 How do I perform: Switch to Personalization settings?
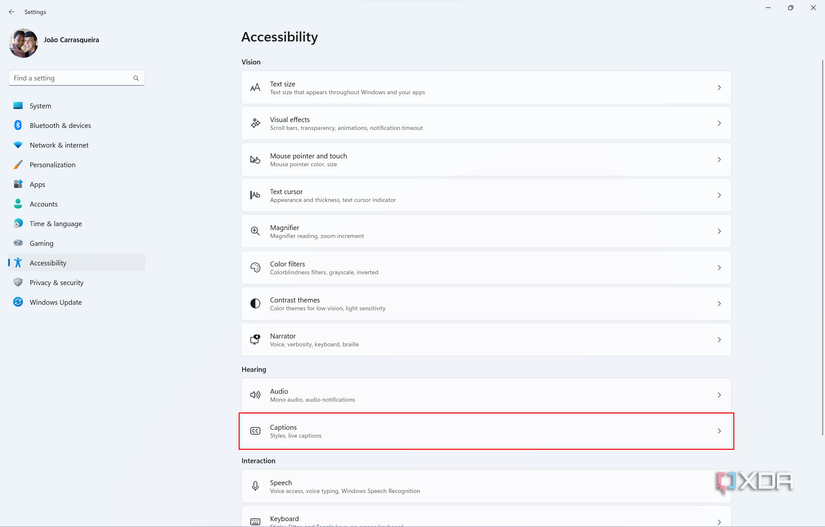tap(52, 165)
